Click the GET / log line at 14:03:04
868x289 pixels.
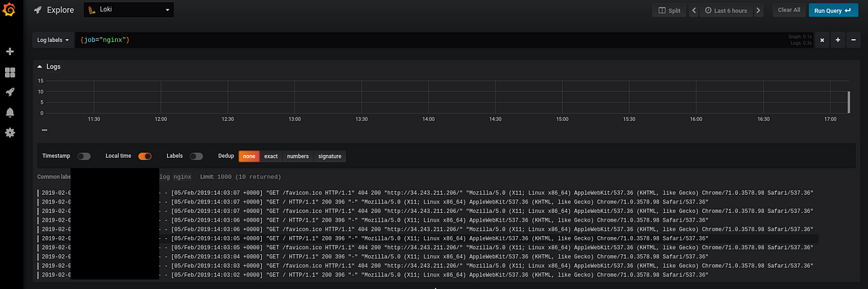pyautogui.click(x=427, y=256)
